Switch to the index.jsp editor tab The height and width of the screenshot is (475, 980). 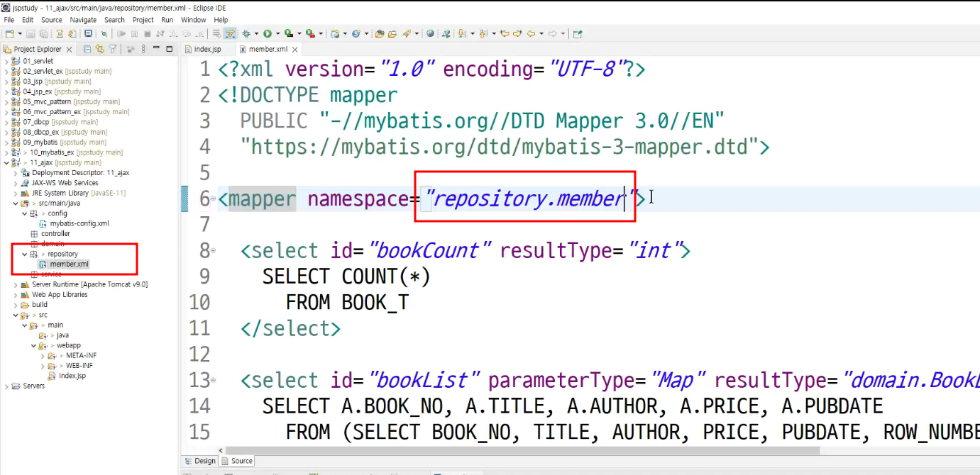pyautogui.click(x=207, y=50)
